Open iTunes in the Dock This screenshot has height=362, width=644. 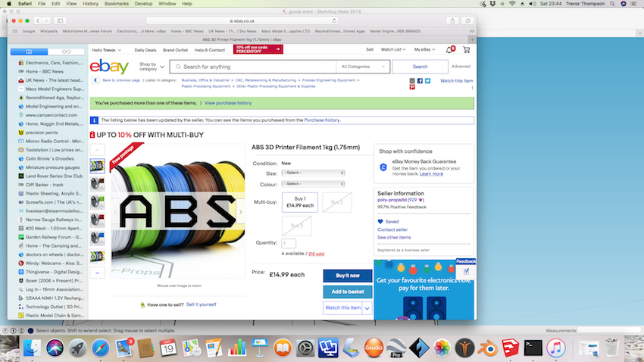555,348
